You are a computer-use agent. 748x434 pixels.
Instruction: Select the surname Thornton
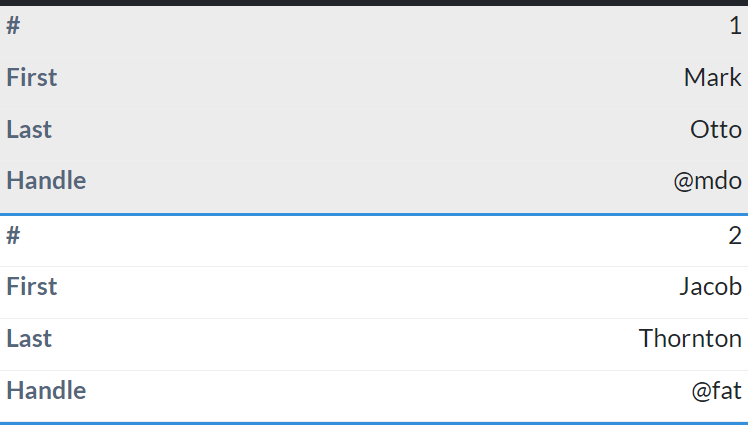click(x=690, y=339)
